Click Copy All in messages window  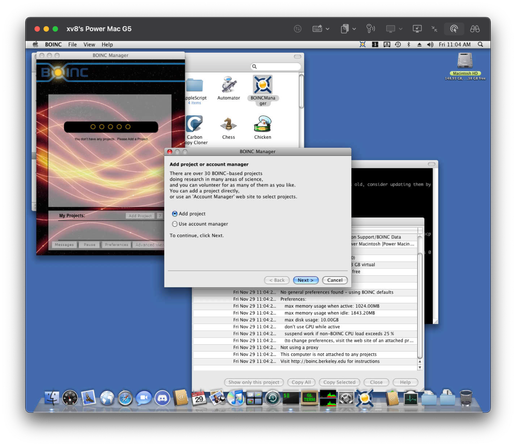coord(301,382)
